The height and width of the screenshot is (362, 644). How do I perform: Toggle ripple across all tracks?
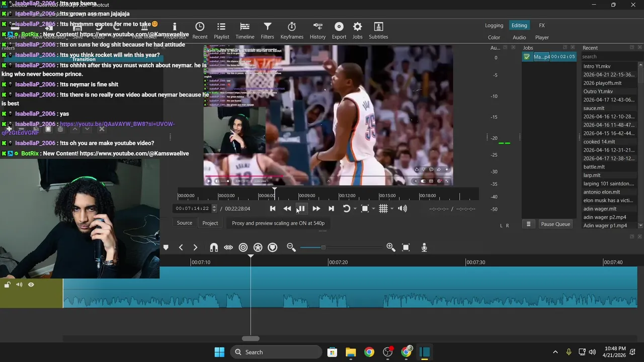tap(258, 247)
